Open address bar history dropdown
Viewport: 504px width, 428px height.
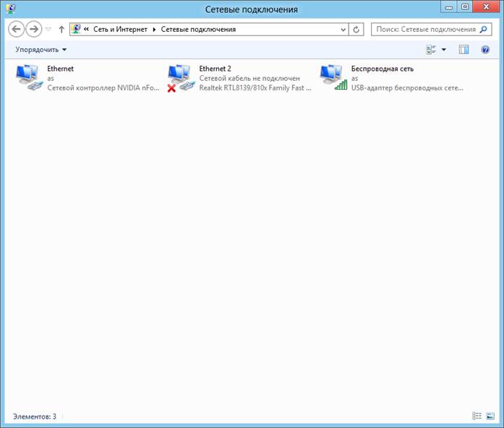click(343, 30)
